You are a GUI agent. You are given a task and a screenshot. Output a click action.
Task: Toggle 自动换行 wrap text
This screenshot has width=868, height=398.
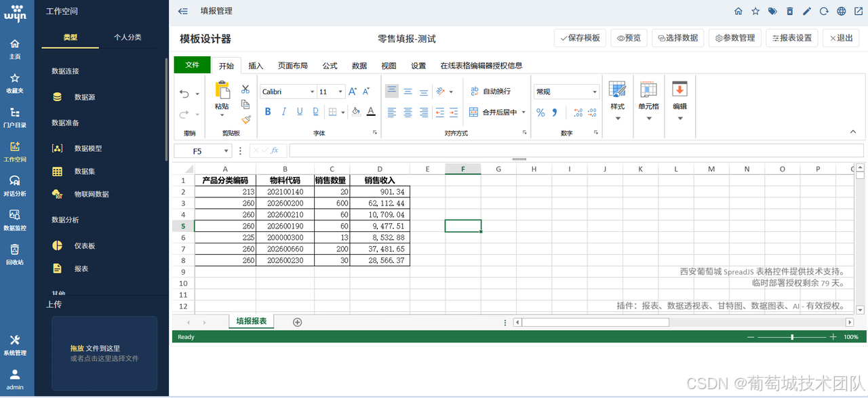point(490,92)
